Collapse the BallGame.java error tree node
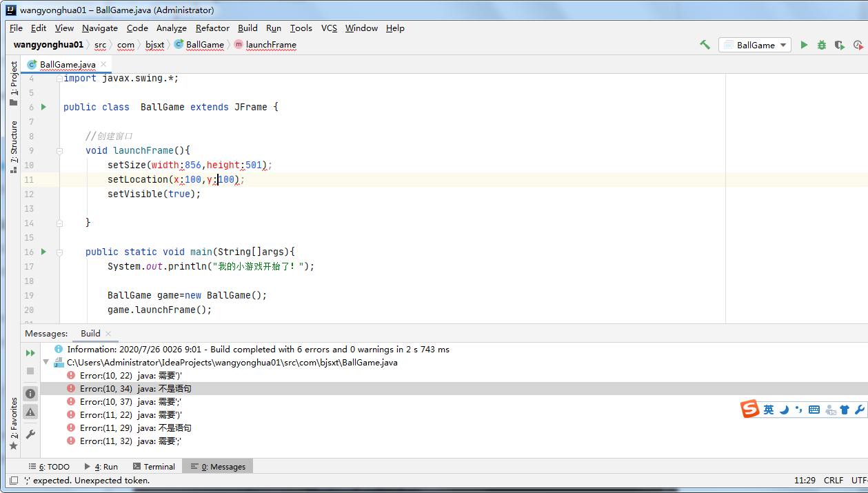This screenshot has height=493, width=868. (x=46, y=362)
